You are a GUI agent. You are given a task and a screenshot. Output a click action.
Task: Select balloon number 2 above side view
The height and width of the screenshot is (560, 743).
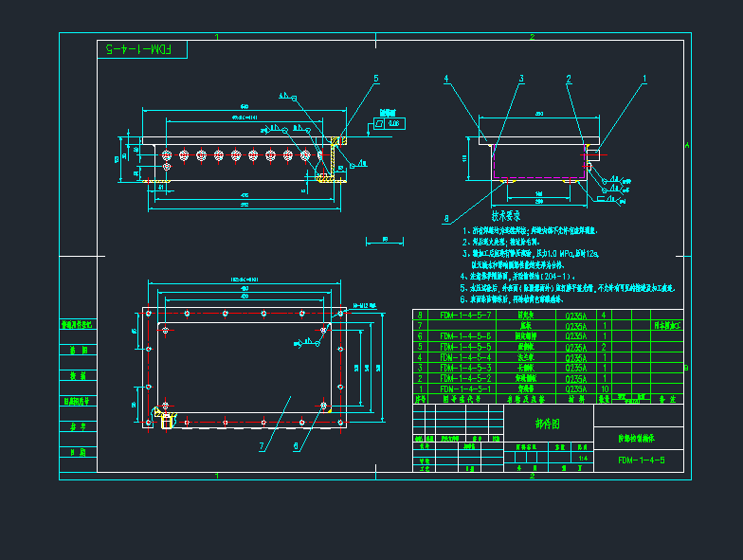(569, 79)
